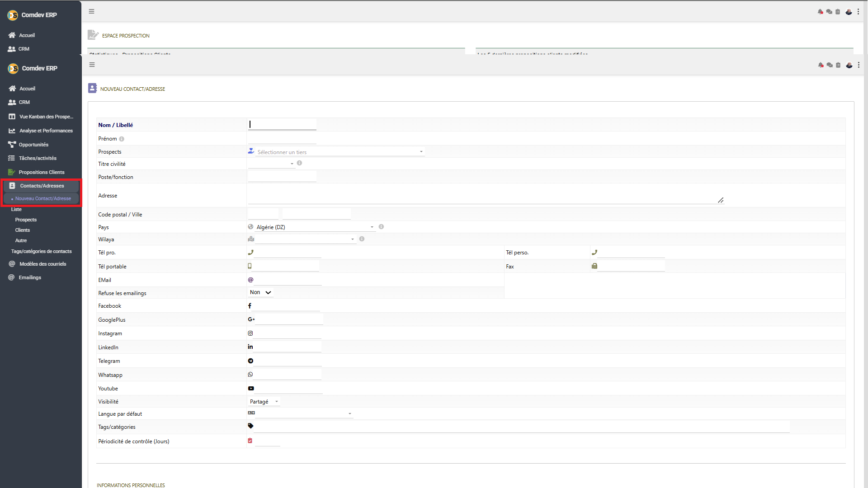Open the Langue par défaut dropdown
The height and width of the screenshot is (488, 868).
[304, 413]
